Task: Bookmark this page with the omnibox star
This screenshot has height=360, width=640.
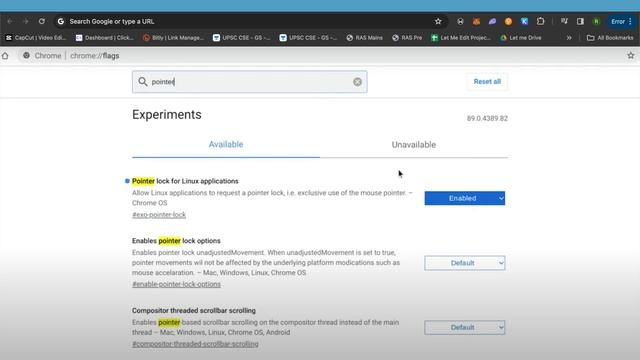Action: pyautogui.click(x=438, y=21)
